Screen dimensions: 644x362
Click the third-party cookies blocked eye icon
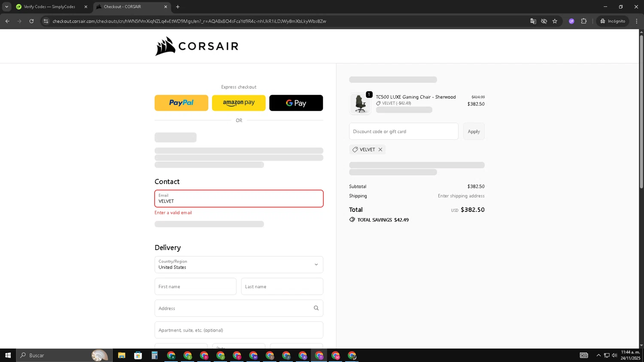(544, 21)
